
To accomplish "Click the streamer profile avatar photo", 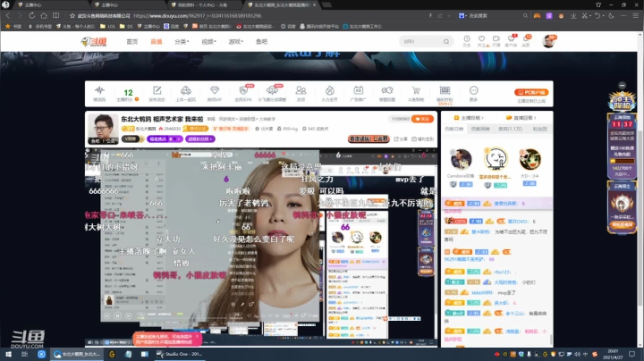I will 103,129.
